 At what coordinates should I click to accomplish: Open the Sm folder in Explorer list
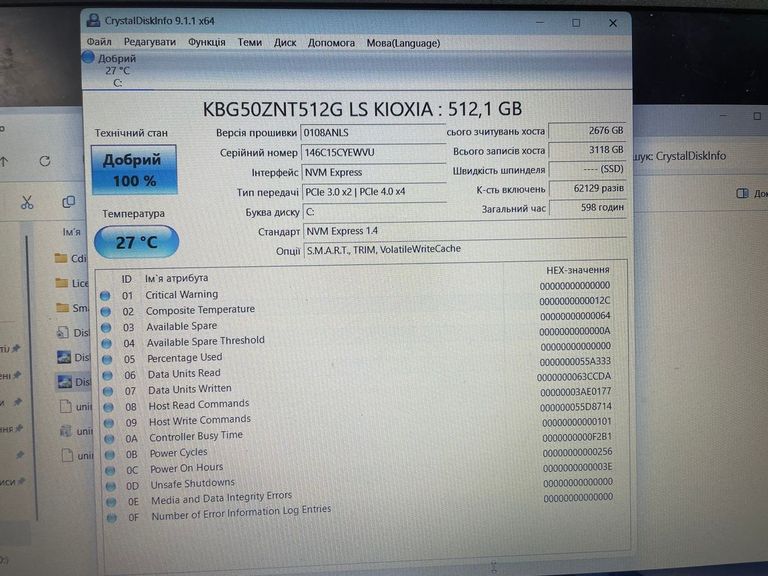coord(72,308)
